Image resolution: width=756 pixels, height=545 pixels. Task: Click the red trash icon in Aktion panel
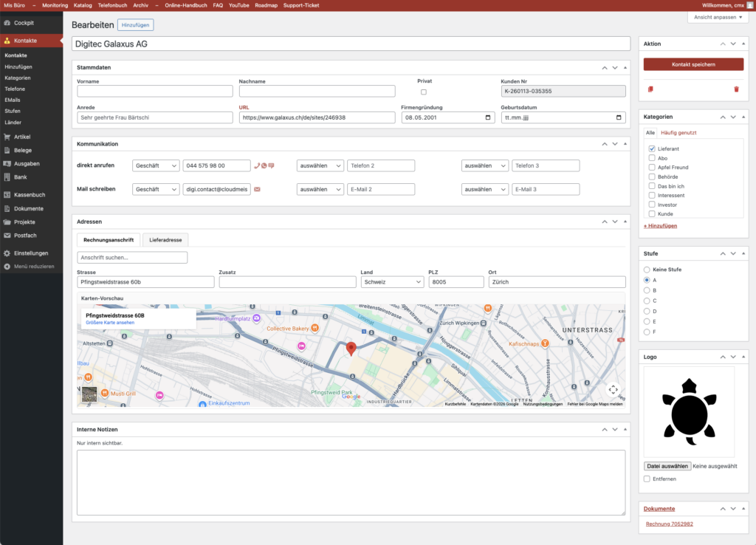point(735,89)
